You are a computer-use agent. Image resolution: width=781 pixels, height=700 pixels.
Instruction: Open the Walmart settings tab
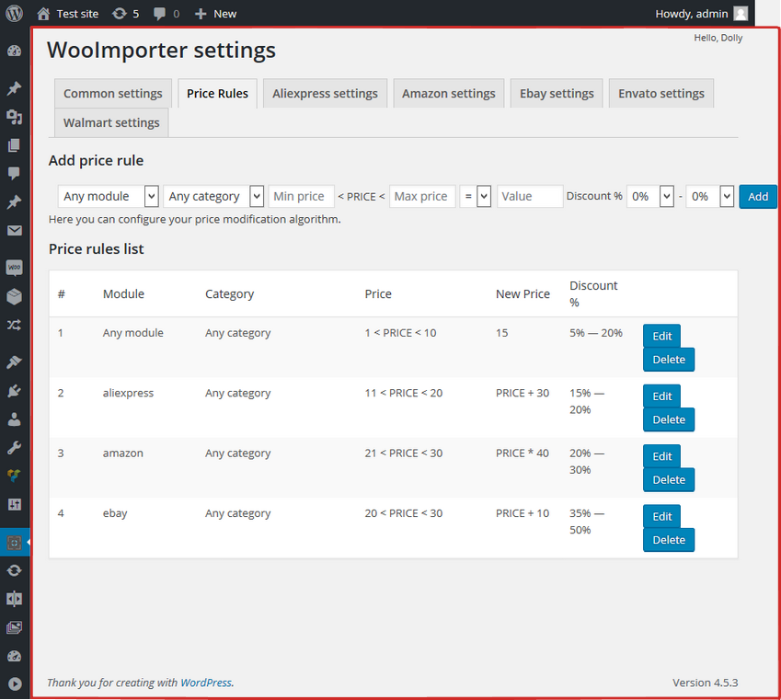pos(111,122)
